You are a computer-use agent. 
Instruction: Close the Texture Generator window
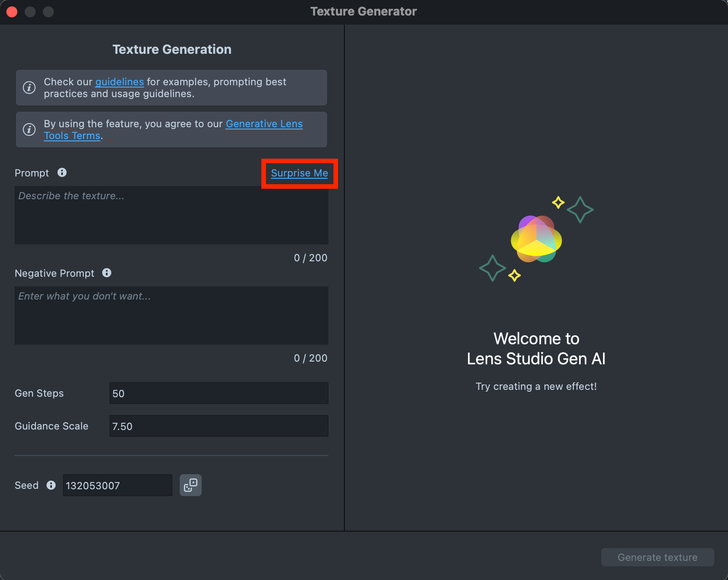pyautogui.click(x=12, y=12)
